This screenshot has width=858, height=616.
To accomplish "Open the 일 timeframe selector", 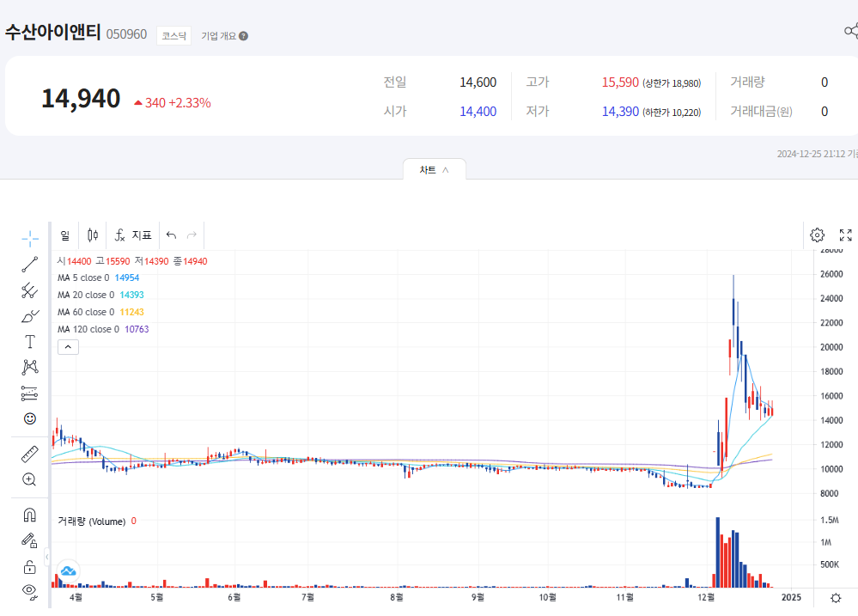I will pyautogui.click(x=65, y=235).
